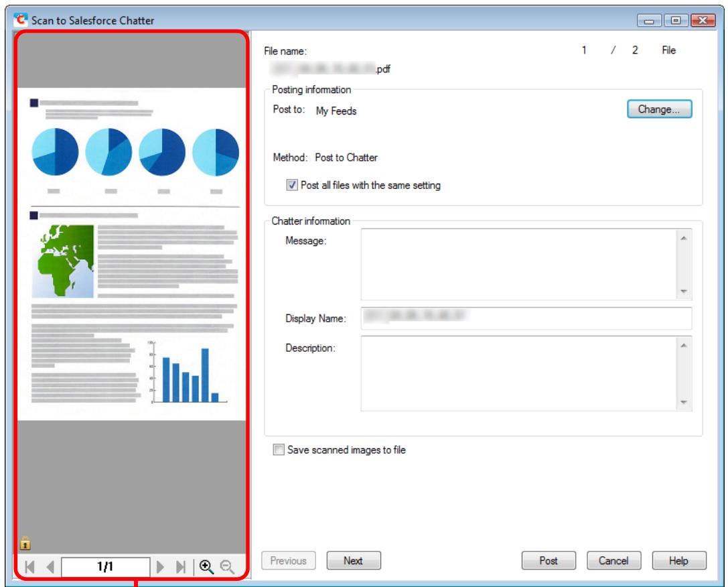
Task: Click into the Description text box
Action: (x=519, y=373)
